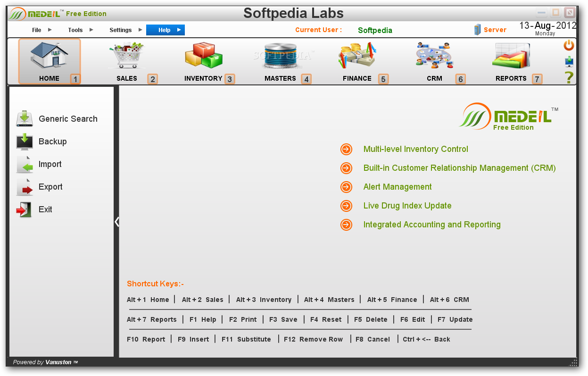
Task: Click the Exit door icon
Action: click(24, 209)
